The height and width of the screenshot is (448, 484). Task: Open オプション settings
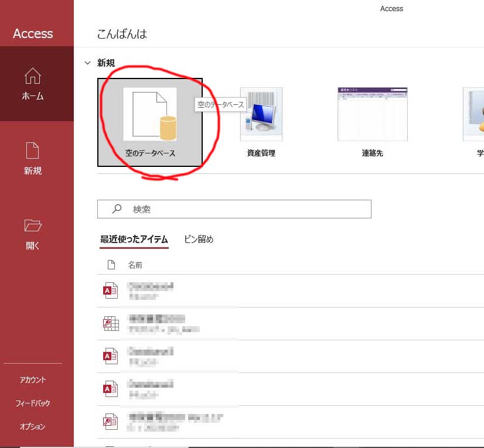(x=33, y=427)
